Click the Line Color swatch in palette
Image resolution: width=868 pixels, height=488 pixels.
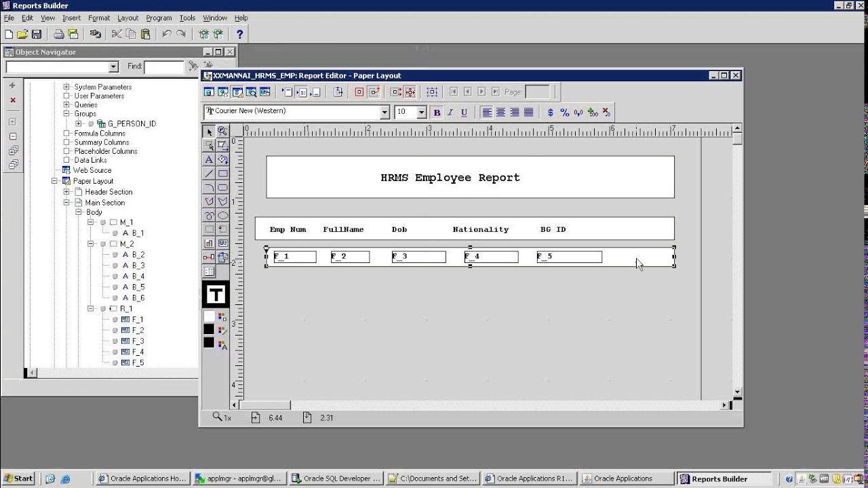pos(209,329)
